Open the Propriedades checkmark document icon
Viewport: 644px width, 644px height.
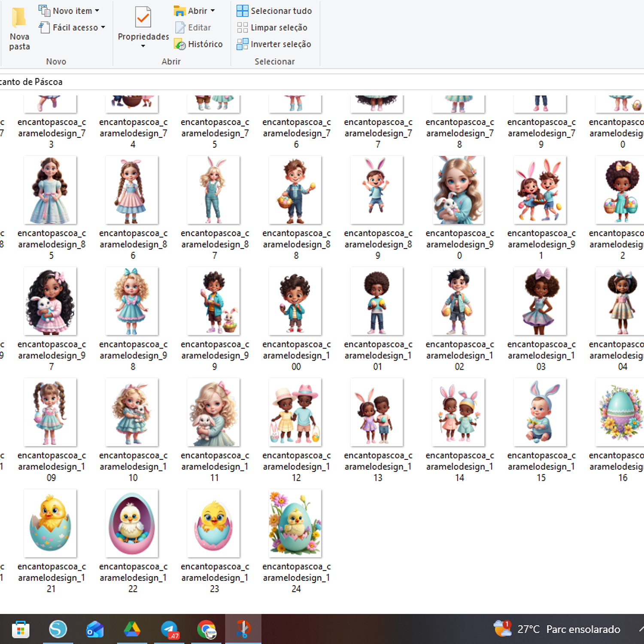pos(143,18)
